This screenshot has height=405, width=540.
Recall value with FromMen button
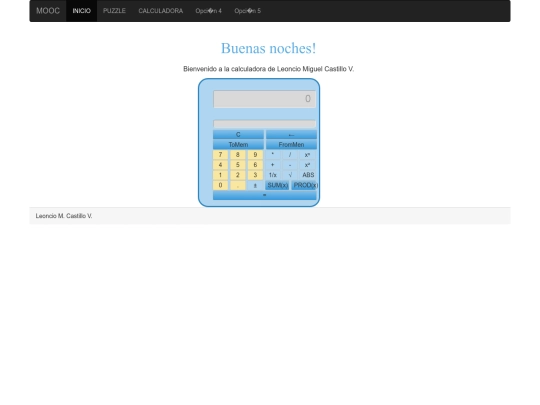pyautogui.click(x=291, y=145)
